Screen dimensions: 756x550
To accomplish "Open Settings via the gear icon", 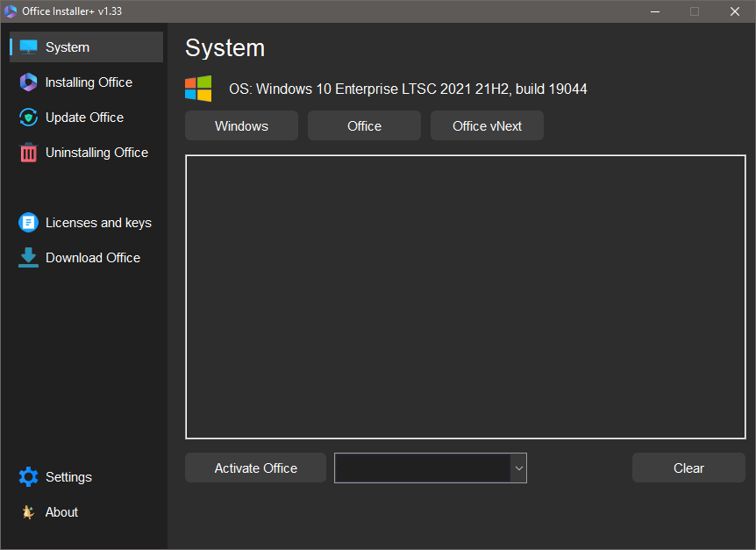I will point(29,477).
